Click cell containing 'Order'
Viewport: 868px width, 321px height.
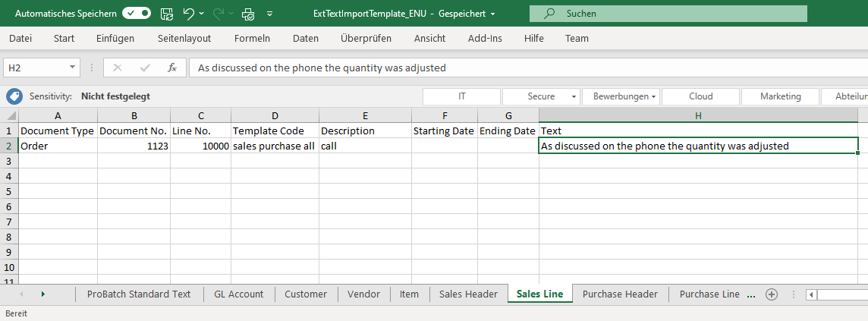tap(58, 146)
